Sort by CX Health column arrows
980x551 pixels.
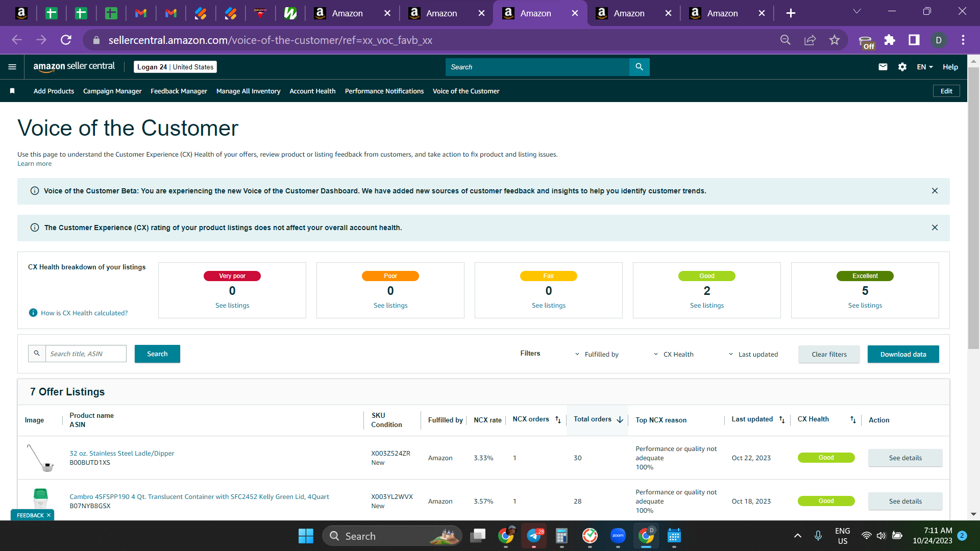point(852,419)
